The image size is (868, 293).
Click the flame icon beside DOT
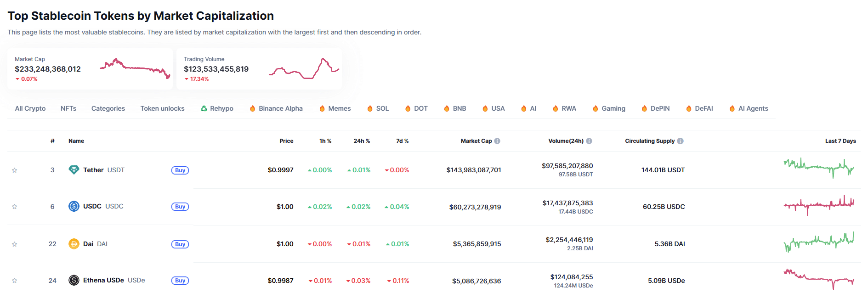tap(408, 108)
